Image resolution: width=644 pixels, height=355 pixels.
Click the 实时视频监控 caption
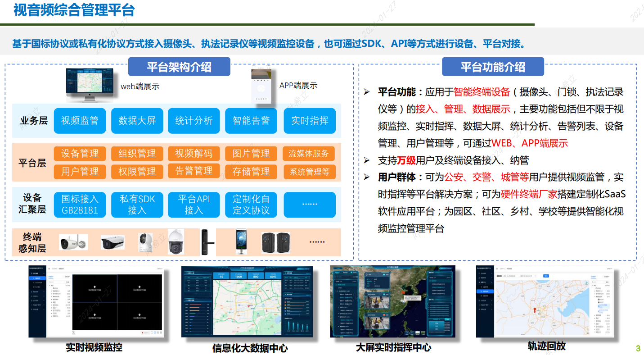pos(94,347)
